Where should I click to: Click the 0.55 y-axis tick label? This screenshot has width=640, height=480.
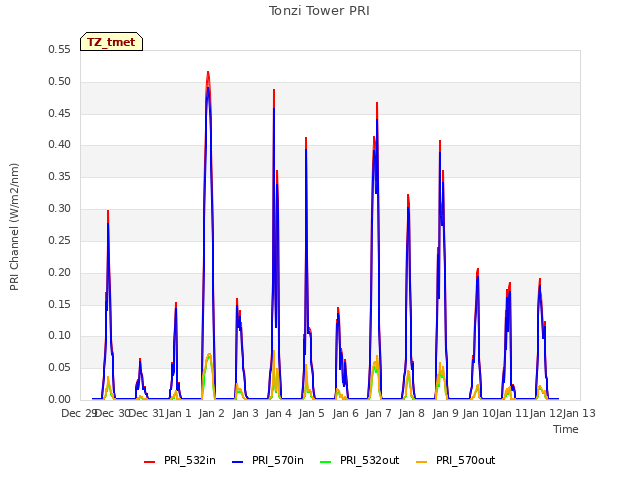(59, 49)
